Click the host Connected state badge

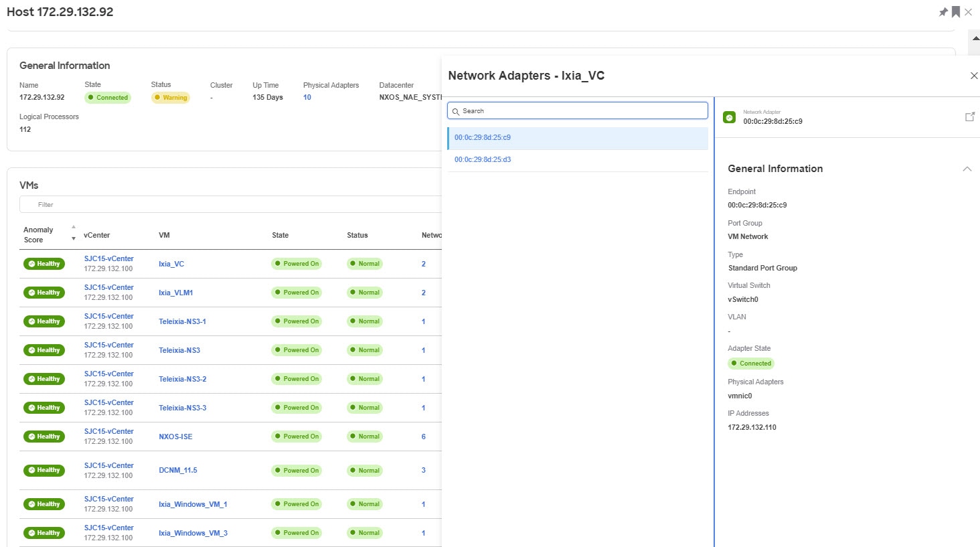click(108, 98)
